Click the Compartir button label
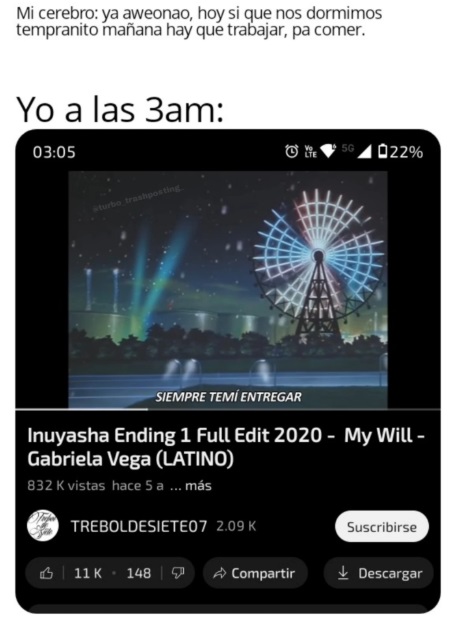 (263, 573)
